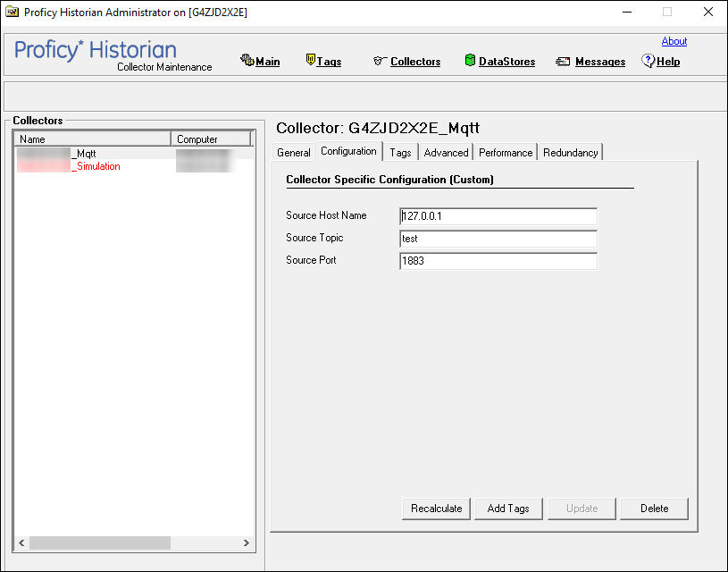Focus the Source Host Name field
Image resolution: width=728 pixels, height=572 pixels.
(x=498, y=216)
